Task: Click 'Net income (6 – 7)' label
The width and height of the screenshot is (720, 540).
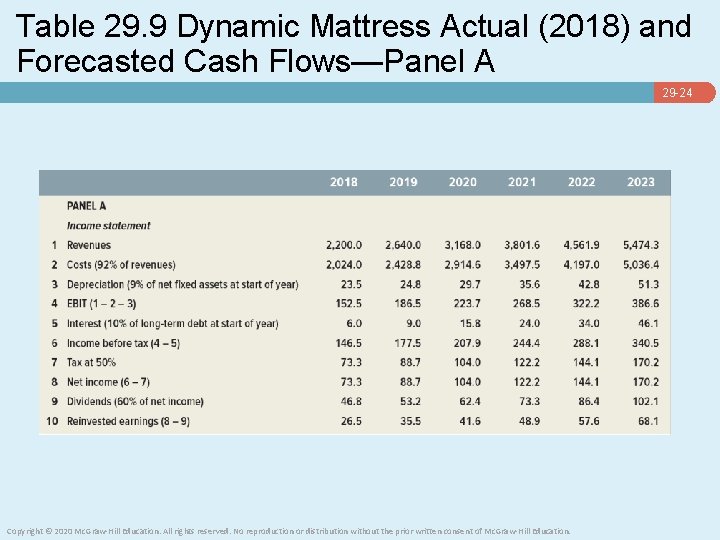Action: click(108, 382)
